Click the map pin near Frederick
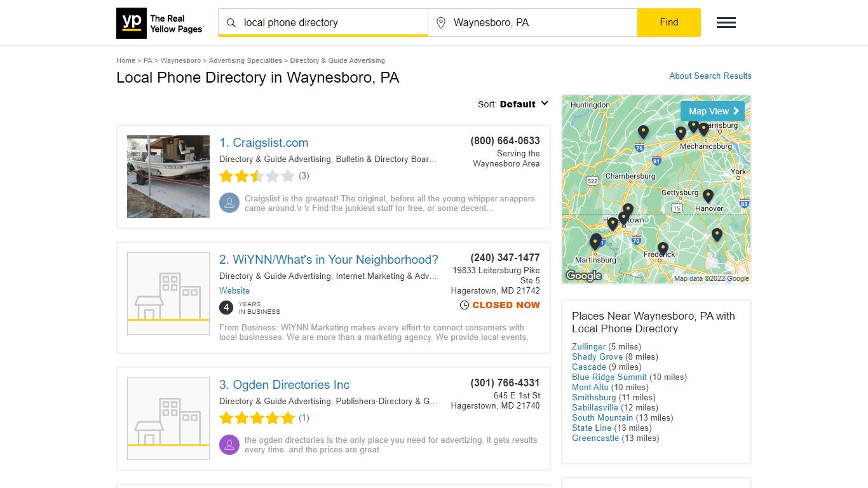Image resolution: width=868 pixels, height=488 pixels. tap(663, 248)
